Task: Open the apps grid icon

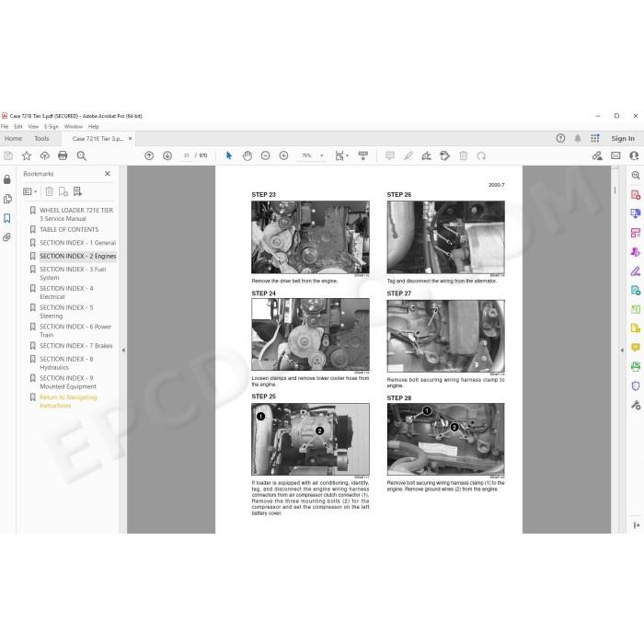Action: tap(595, 138)
